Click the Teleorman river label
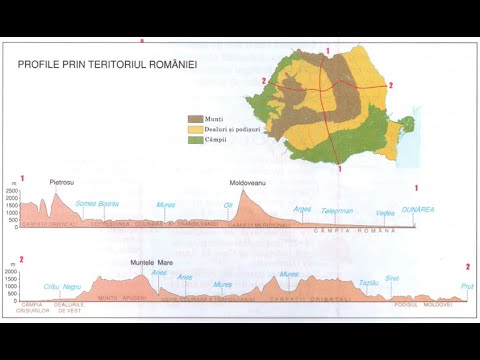Screen dimensions: 480x360 point(337,211)
